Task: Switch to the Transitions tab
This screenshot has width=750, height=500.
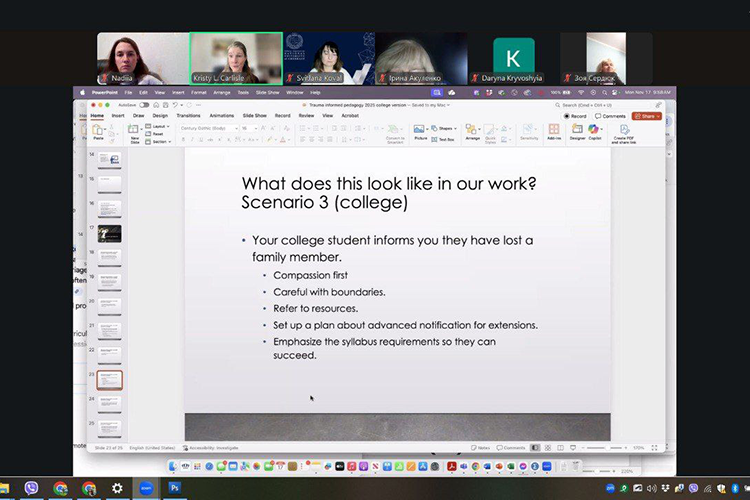Action: point(189,116)
